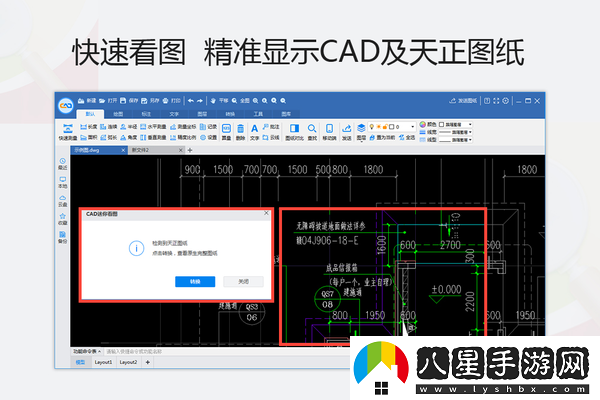600x400 pixels.
Task: Click Send Drawing (发送图纸) in title bar
Action: click(x=463, y=101)
